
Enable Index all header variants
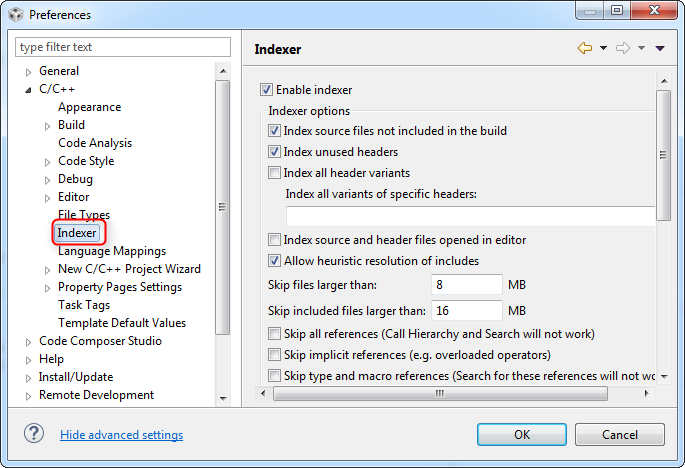click(275, 173)
